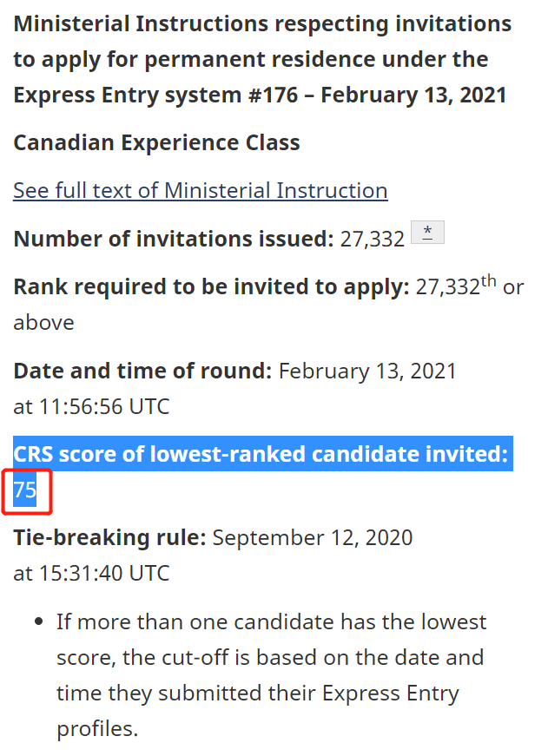
Task: Click the 'Number of invitations issued:' label
Action: coord(174,239)
